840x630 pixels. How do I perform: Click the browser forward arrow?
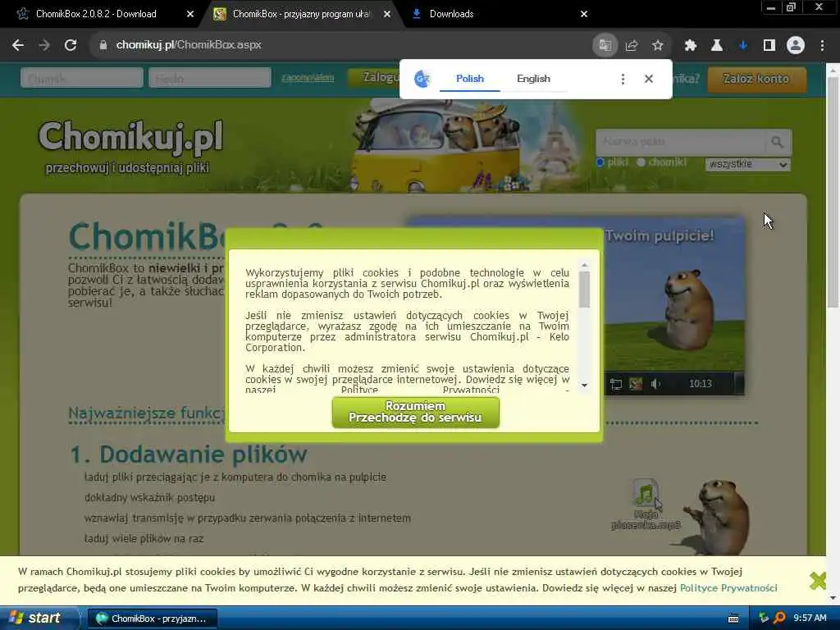pos(44,45)
